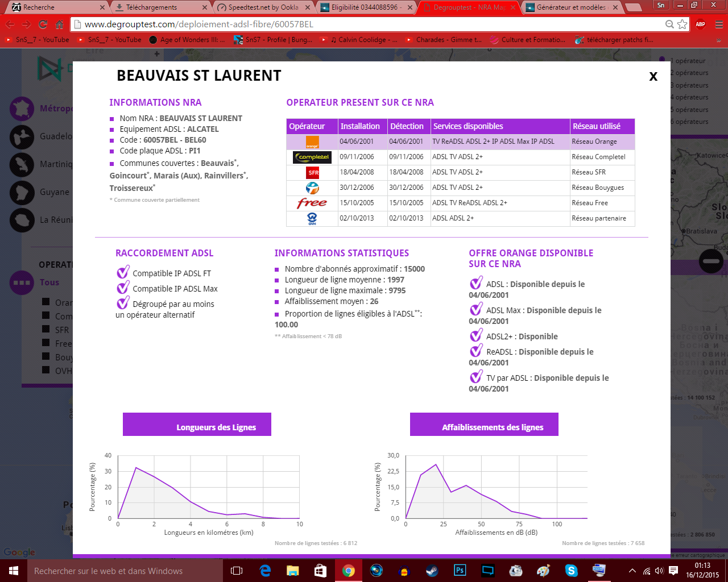Switch to the Eligibilité 0344088596 tab
Screen dimensions: 728x582
coord(366,7)
